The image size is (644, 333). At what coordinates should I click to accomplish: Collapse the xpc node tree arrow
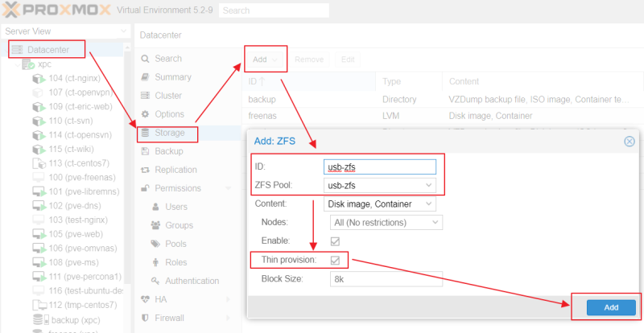point(18,64)
